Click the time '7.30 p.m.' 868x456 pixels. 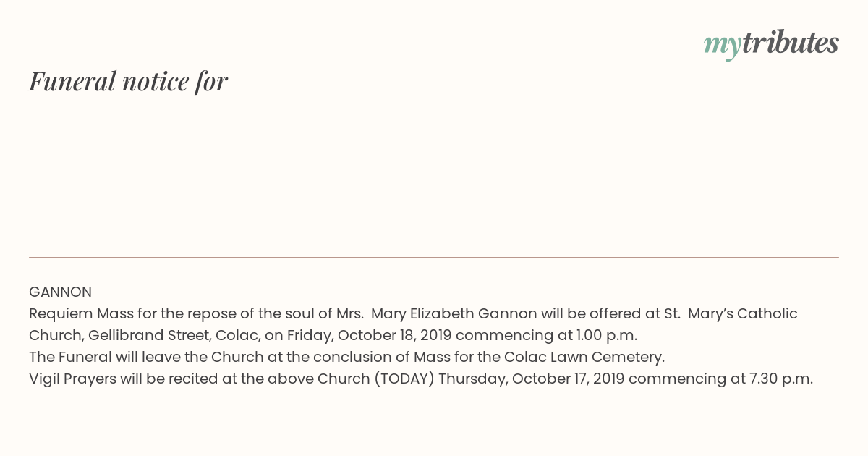tap(782, 379)
